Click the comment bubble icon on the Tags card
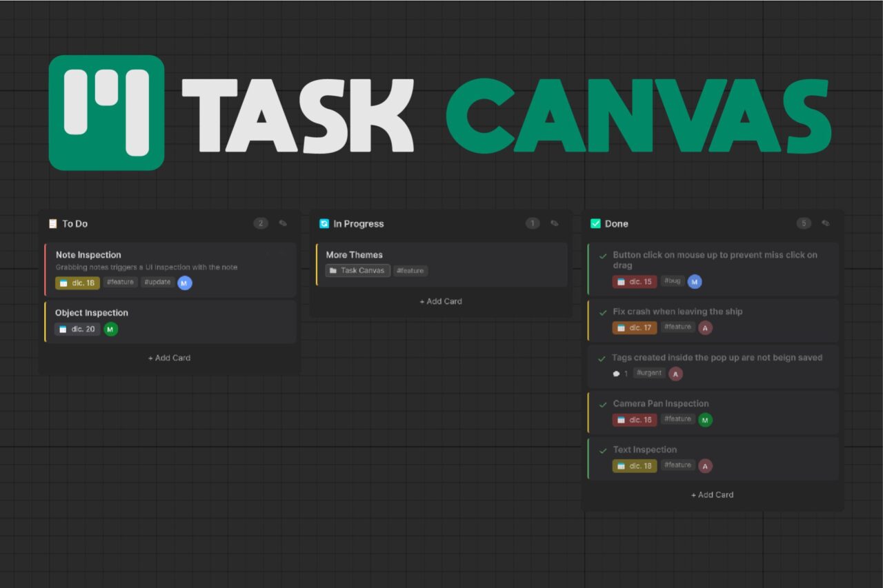This screenshot has width=883, height=588. pyautogui.click(x=615, y=373)
